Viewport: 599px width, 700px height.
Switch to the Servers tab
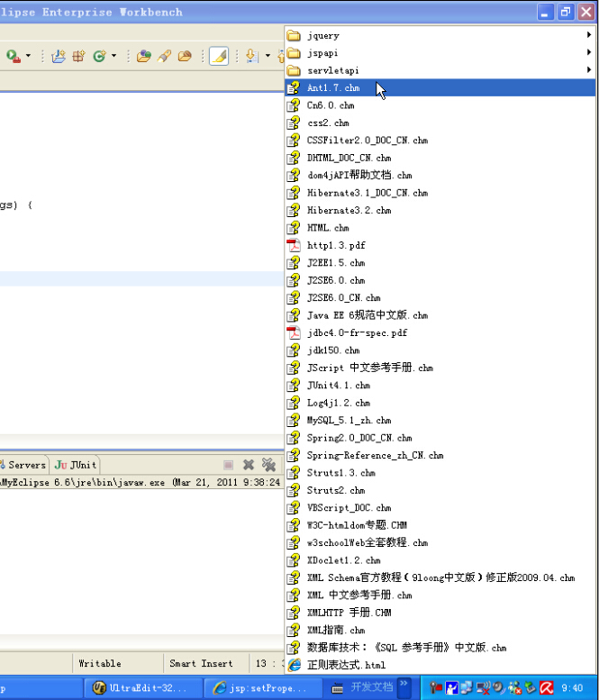tap(23, 465)
